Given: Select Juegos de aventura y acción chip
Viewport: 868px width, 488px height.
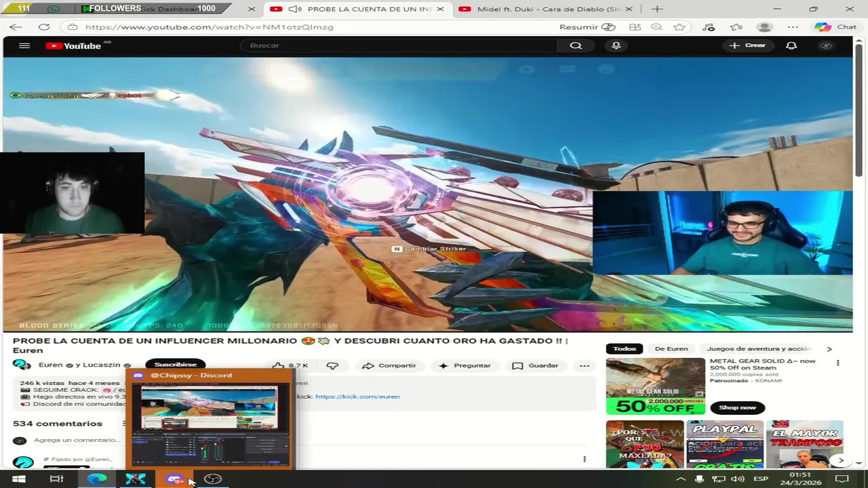Looking at the screenshot, I should tap(759, 348).
